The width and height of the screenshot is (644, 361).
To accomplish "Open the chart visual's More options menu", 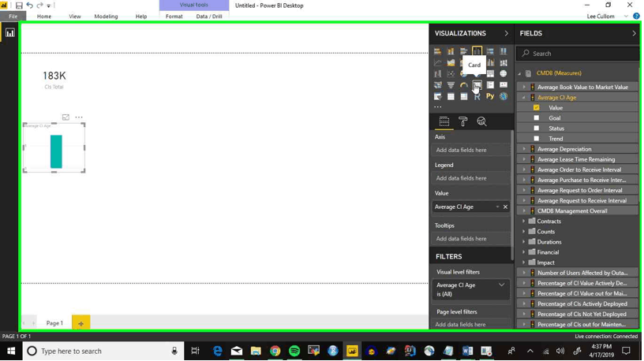I will click(x=79, y=117).
